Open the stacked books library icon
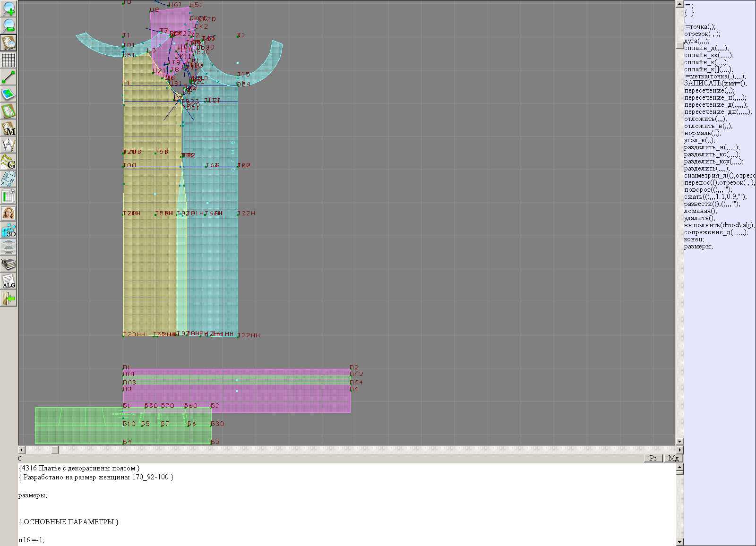Screen dimensions: 756x546 click(x=9, y=264)
